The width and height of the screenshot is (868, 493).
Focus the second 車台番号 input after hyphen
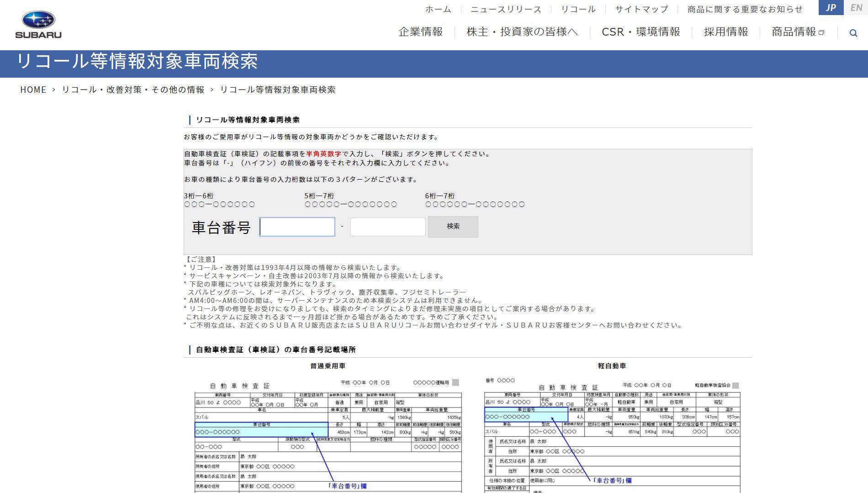coord(388,227)
